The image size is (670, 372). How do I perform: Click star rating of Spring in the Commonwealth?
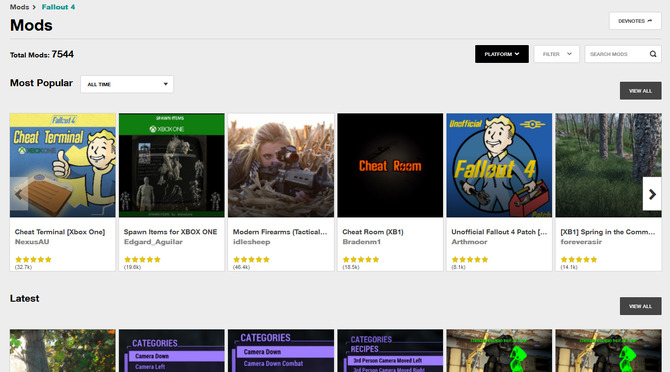pos(579,259)
